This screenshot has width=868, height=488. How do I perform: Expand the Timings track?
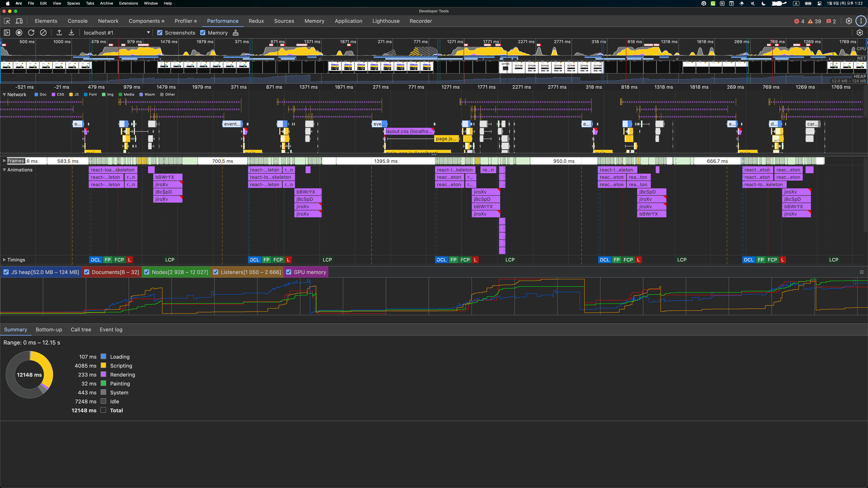coord(4,260)
